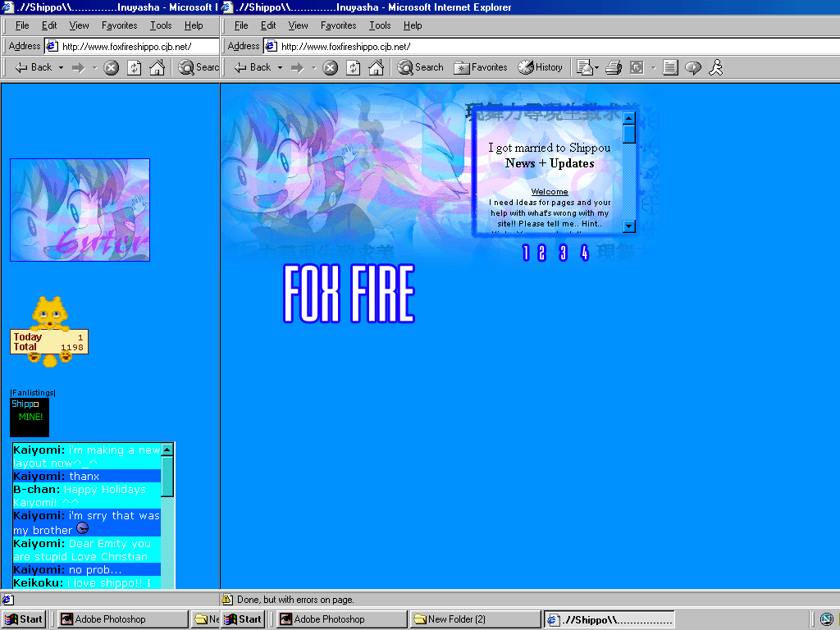Expand Back history dropdown in left window
This screenshot has height=630, width=840.
pos(61,67)
